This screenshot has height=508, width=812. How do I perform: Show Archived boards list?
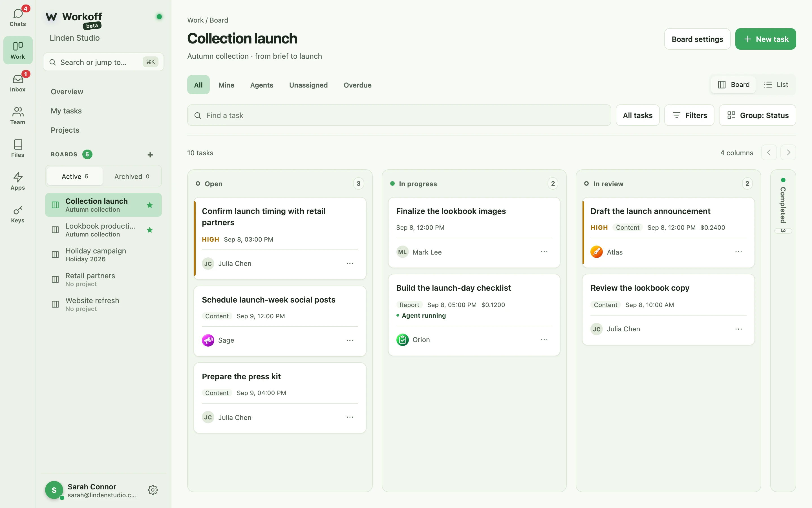(132, 176)
